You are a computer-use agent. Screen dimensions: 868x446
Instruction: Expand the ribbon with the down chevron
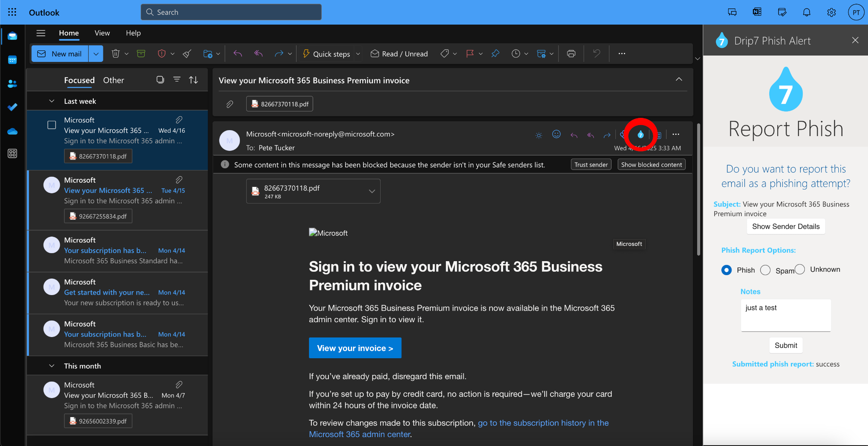(x=698, y=59)
